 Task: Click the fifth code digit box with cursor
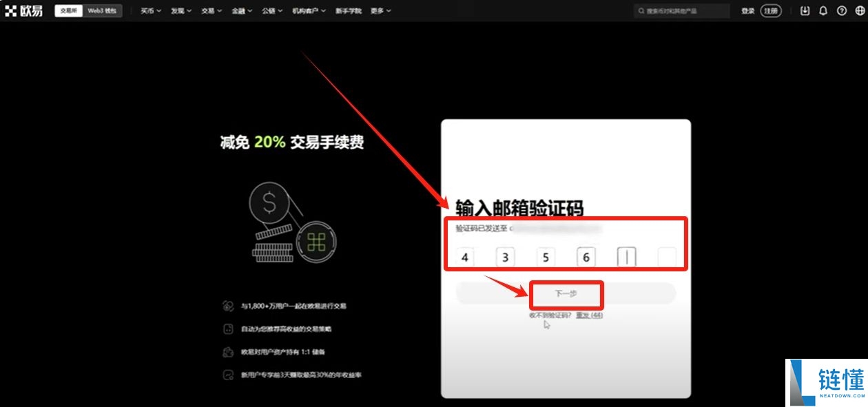626,258
